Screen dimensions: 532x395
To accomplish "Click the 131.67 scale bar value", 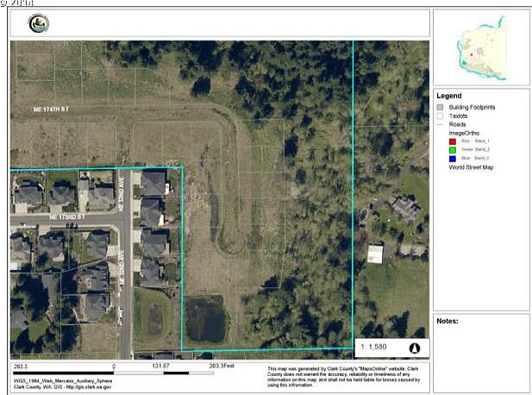I will coord(161,366).
